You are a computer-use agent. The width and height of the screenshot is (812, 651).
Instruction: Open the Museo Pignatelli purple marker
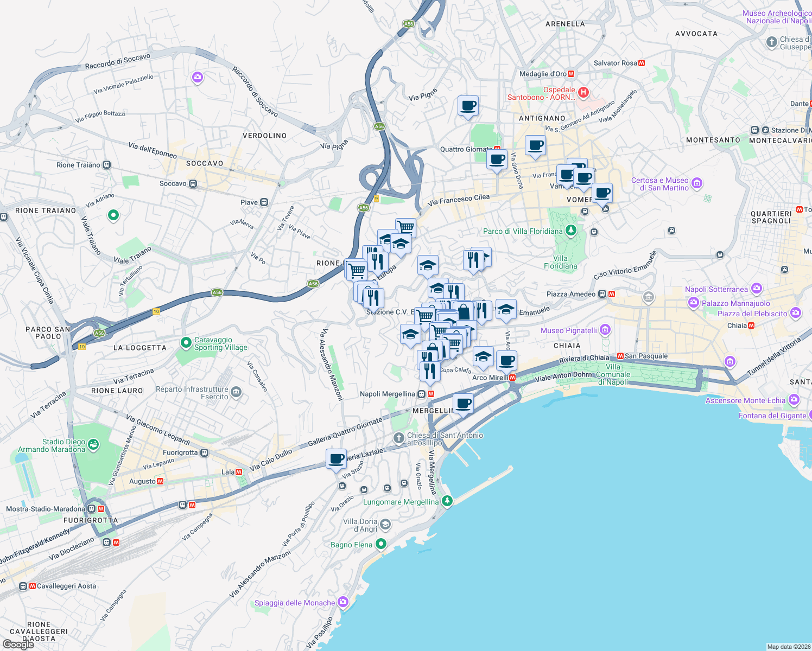click(604, 330)
